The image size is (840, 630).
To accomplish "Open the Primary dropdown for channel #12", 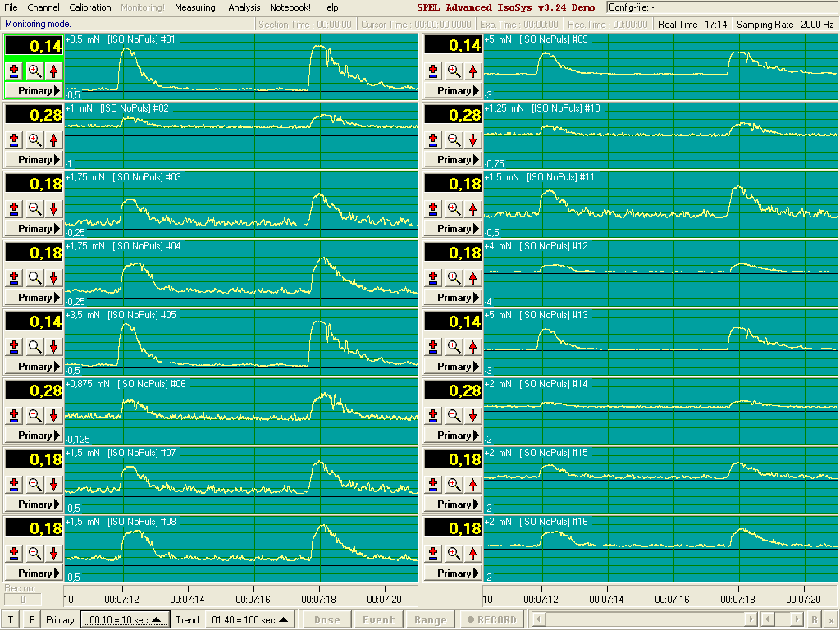I will pos(453,298).
